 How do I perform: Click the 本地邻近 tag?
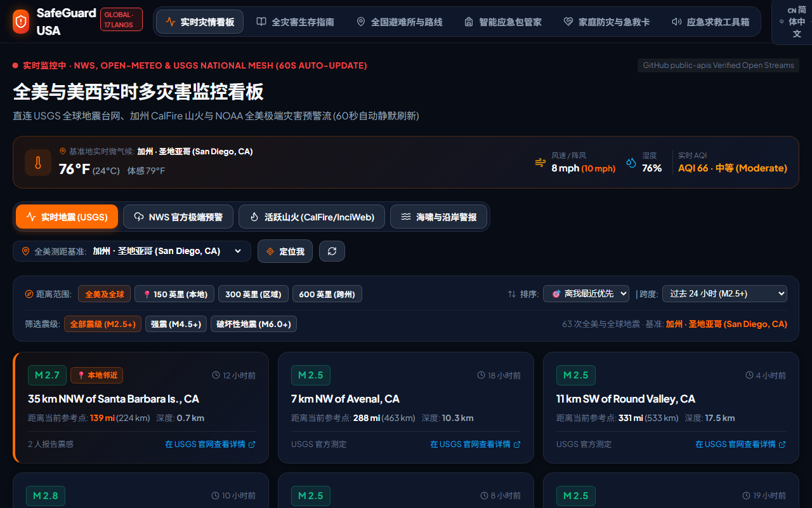tap(96, 375)
